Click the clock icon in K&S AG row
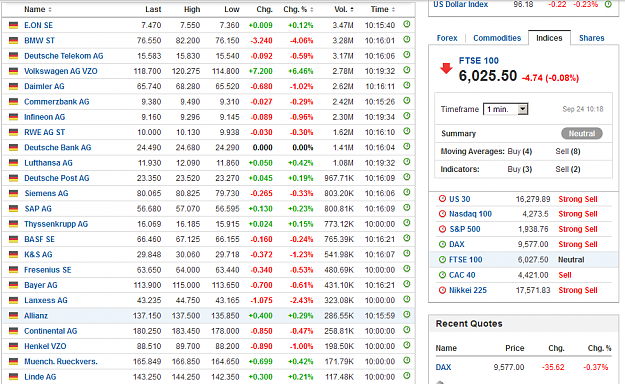 pos(407,254)
